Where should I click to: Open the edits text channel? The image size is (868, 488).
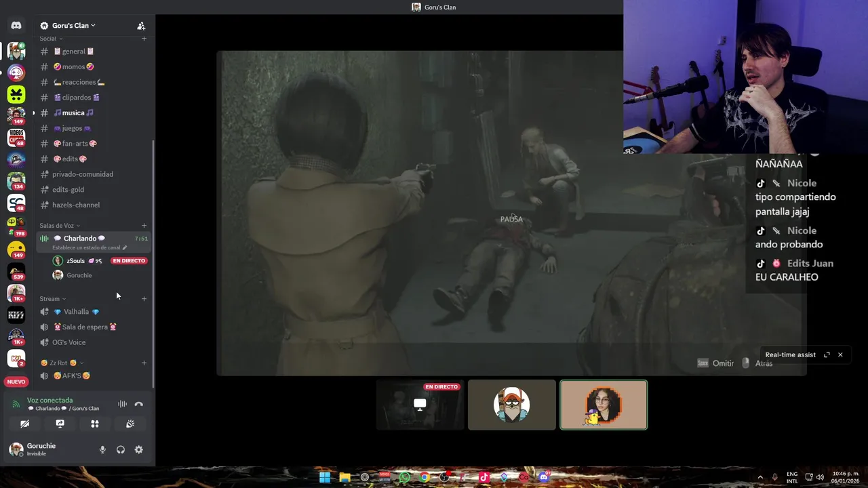pyautogui.click(x=94, y=159)
